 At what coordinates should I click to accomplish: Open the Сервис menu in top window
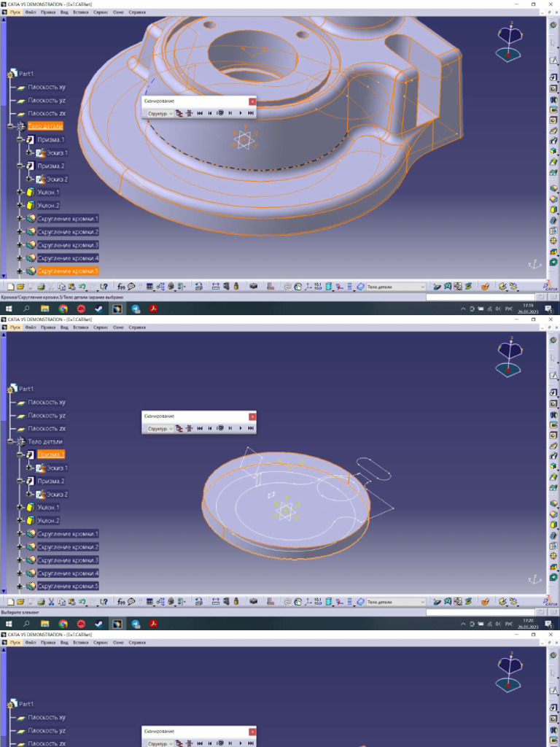[101, 12]
